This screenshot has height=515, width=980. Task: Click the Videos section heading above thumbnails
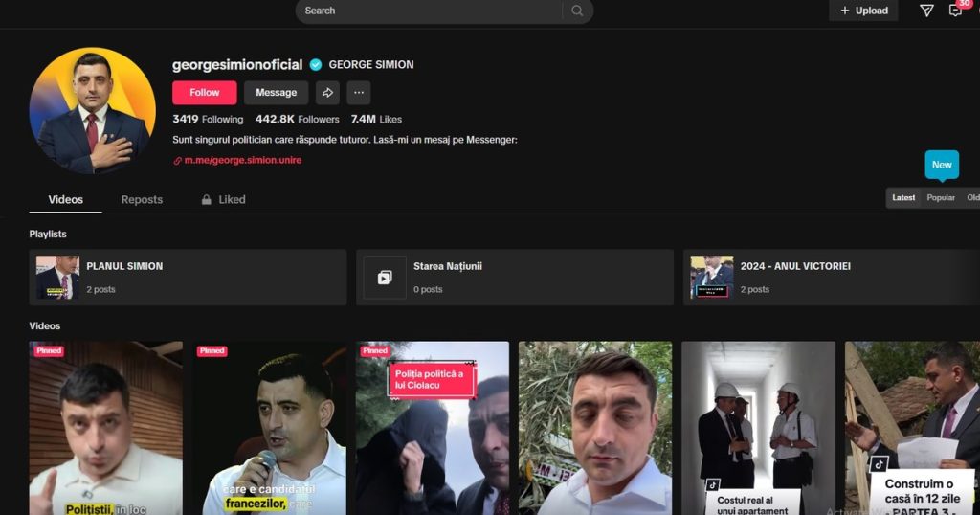(45, 325)
